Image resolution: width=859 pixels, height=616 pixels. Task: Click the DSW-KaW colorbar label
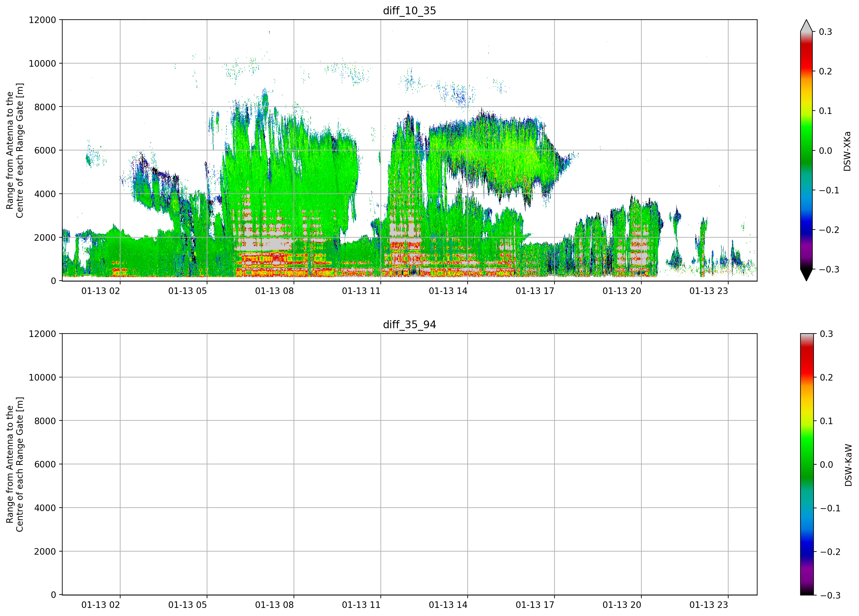848,465
